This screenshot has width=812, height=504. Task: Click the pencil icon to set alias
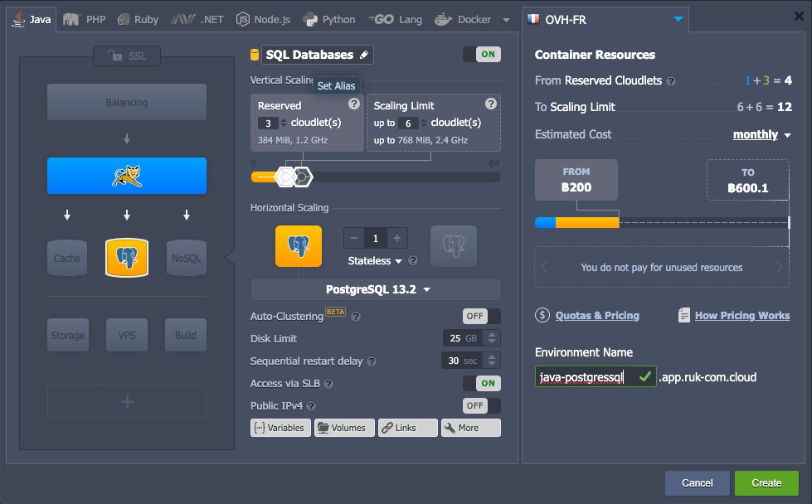pos(364,55)
